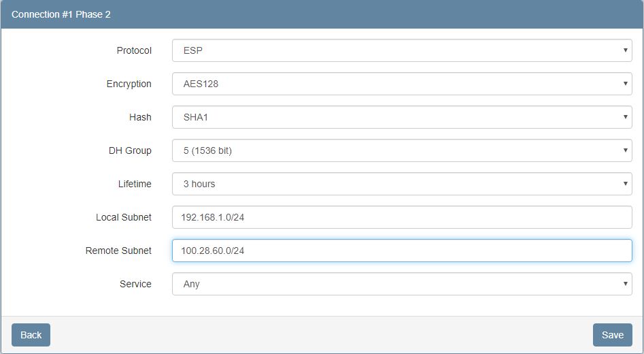644x354 pixels.
Task: Open the Hash dropdown showing SHA1
Action: tap(401, 117)
